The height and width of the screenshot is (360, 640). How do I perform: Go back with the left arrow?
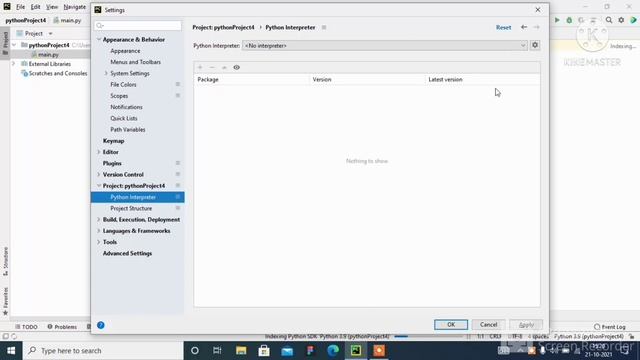pos(524,27)
